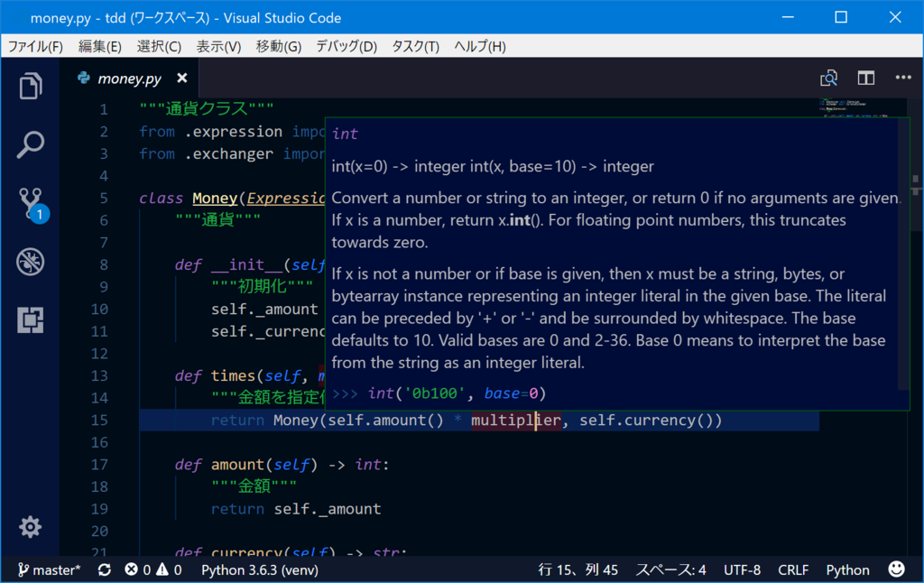Change indentation via スペース: 4

670,570
